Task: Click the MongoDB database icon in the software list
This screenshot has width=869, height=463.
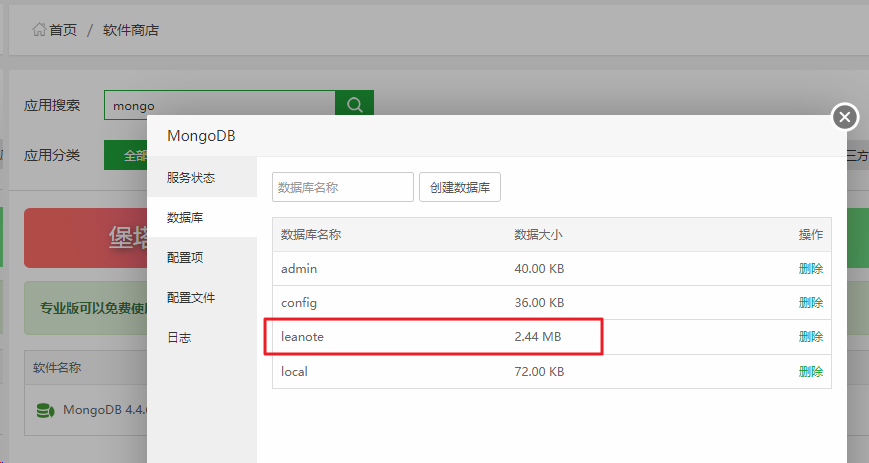Action: [45, 410]
